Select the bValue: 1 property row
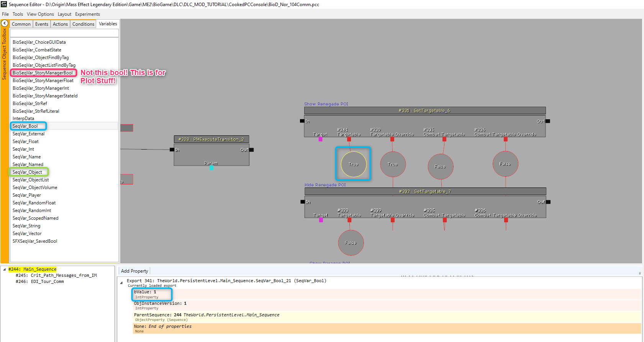Image resolution: width=644 pixels, height=342 pixels. [x=387, y=294]
